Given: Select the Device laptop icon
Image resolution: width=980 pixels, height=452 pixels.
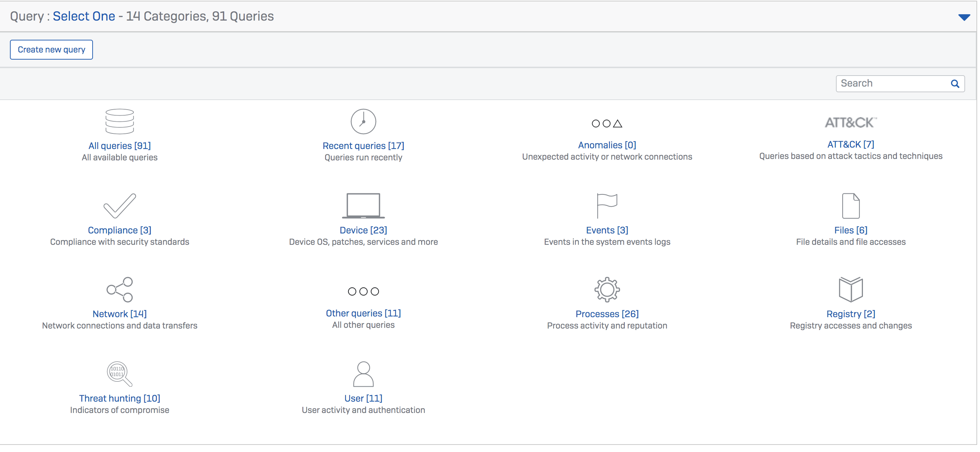Looking at the screenshot, I should (x=363, y=205).
